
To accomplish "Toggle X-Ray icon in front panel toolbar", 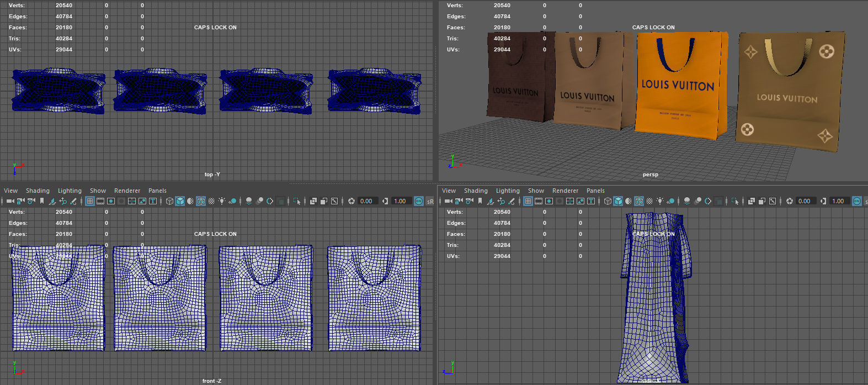I will coord(313,201).
